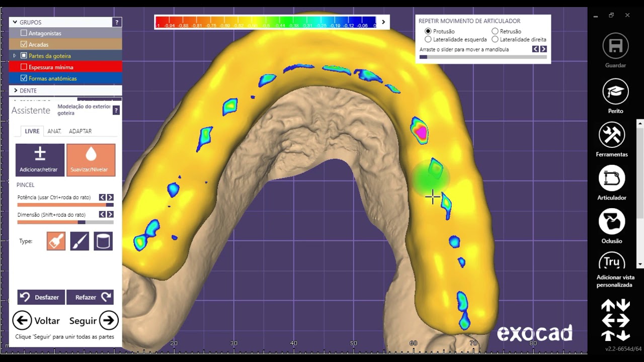Enable Espessura mínima checkbox
The height and width of the screenshot is (362, 644).
point(24,67)
